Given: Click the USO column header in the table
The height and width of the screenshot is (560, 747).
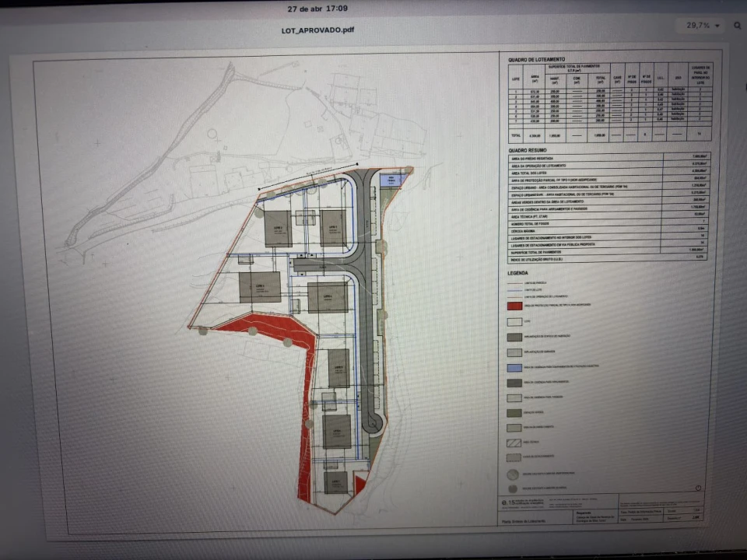Looking at the screenshot, I should click(678, 78).
